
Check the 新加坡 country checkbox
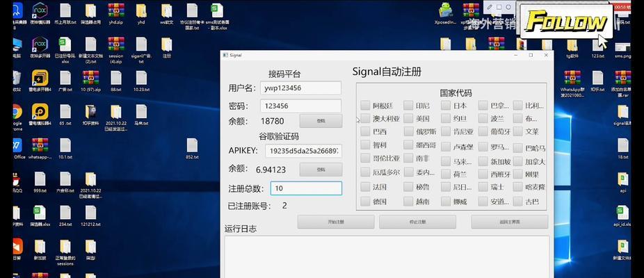pyautogui.click(x=483, y=161)
